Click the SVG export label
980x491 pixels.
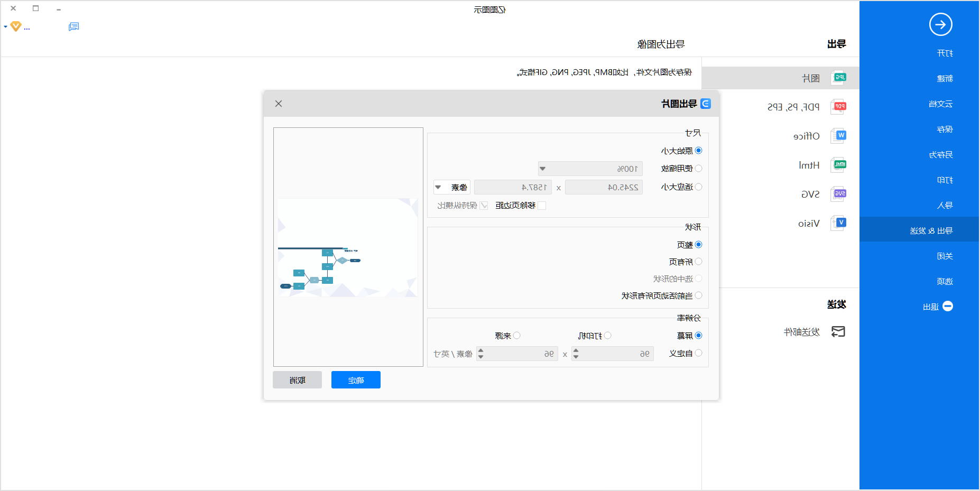810,194
